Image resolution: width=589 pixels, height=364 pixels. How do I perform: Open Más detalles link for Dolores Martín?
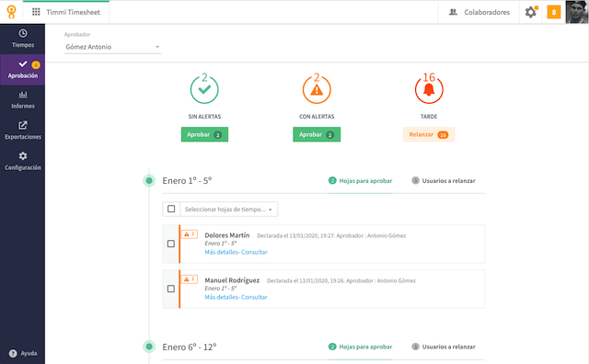click(222, 252)
